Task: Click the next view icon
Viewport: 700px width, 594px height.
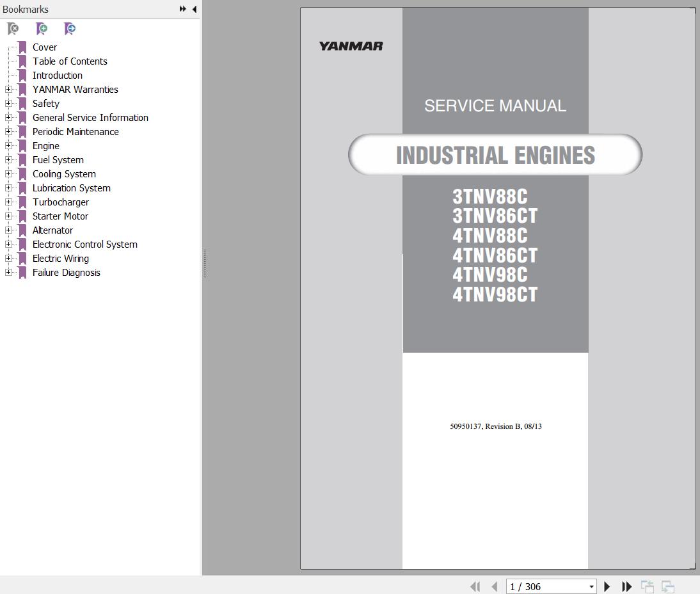Action: 667,586
